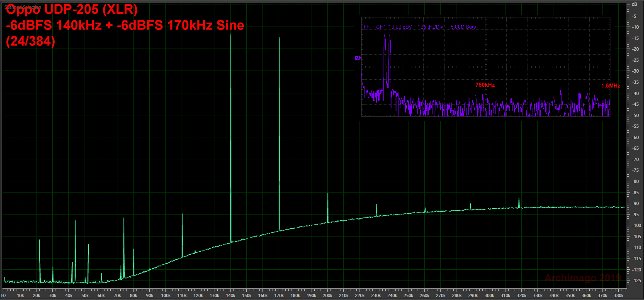Click the tall 170 kHz tone peak
The image size is (644, 300).
pyautogui.click(x=279, y=134)
